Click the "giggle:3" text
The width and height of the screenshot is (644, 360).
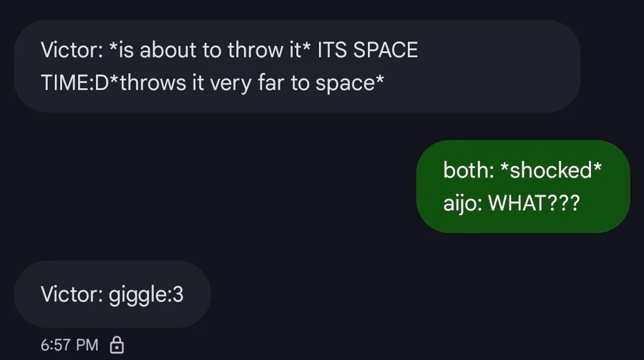146,294
